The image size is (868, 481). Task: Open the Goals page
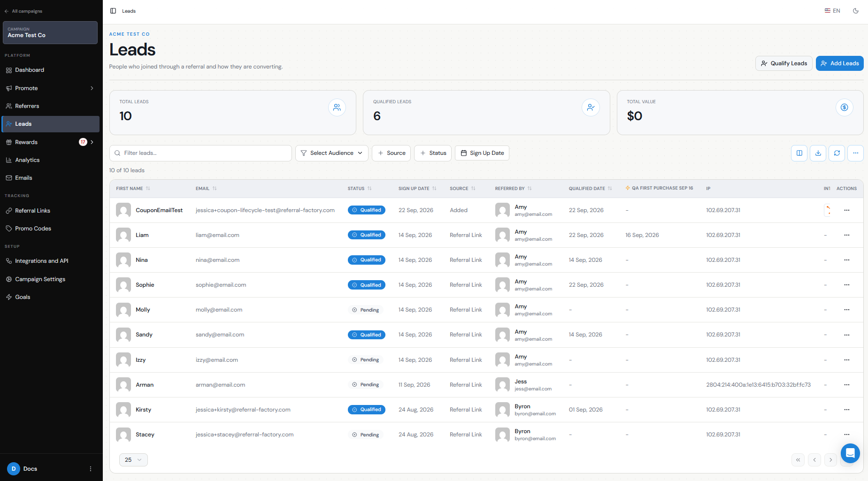tap(51, 297)
